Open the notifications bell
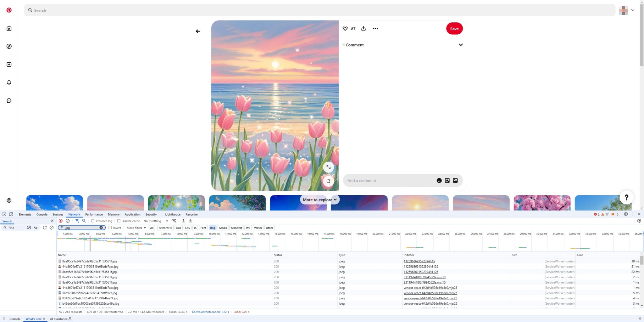Image resolution: width=644 pixels, height=322 pixels. 9,82
